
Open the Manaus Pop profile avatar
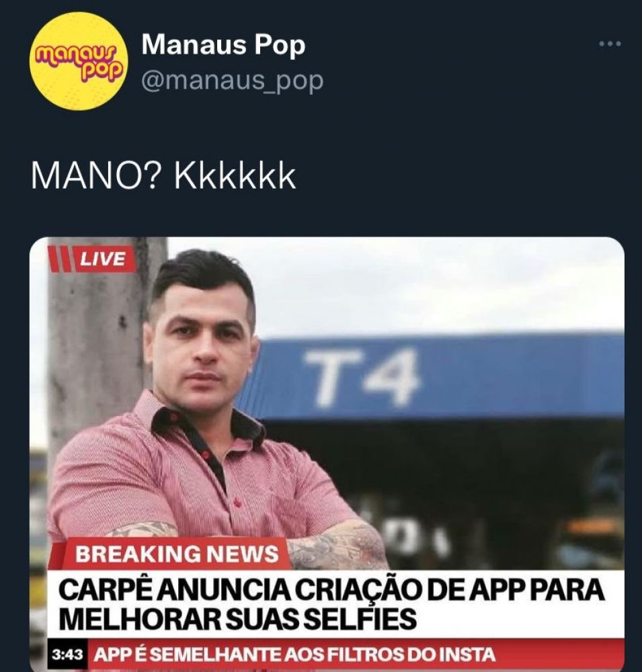(x=79, y=60)
